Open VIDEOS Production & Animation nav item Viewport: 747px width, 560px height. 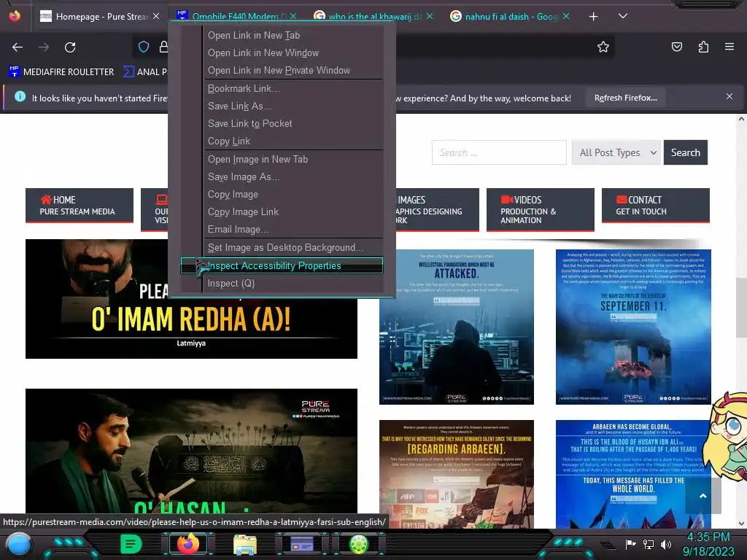pos(541,209)
